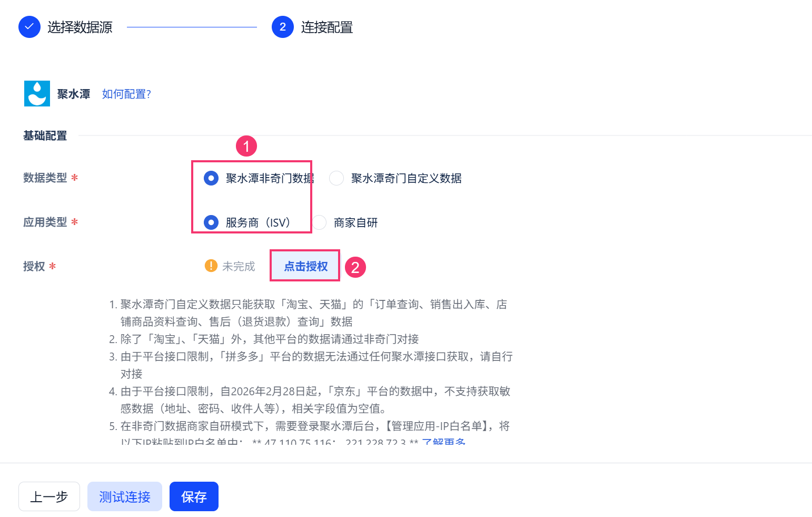Screen dimensions: 812x517
Task: Go to the 选择数据源 step label
Action: pos(80,27)
